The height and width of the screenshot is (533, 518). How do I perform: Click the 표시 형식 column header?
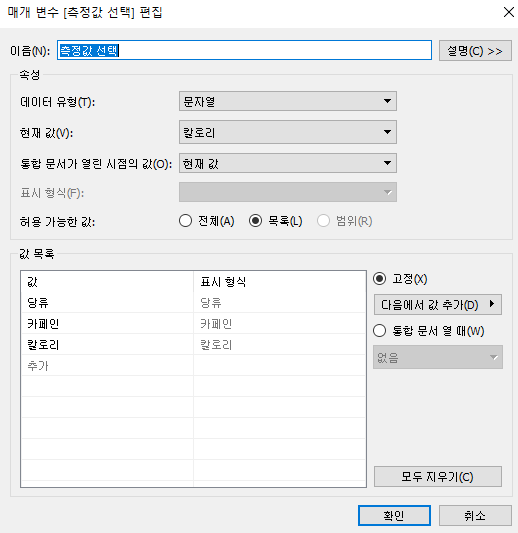pos(279,282)
